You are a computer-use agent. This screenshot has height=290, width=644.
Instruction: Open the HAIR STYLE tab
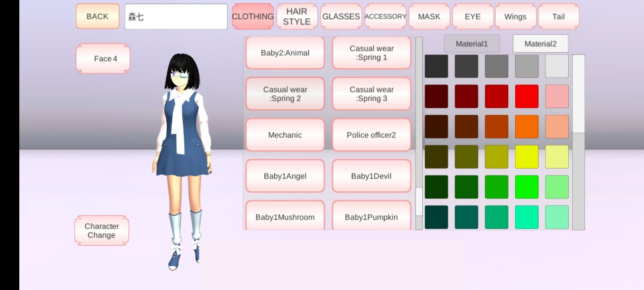(x=297, y=17)
